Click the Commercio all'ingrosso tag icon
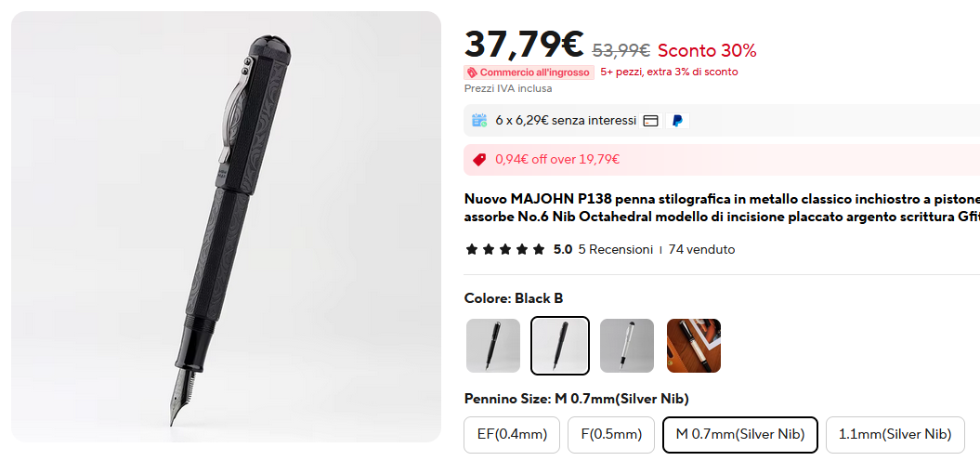The height and width of the screenshot is (461, 980). point(472,72)
